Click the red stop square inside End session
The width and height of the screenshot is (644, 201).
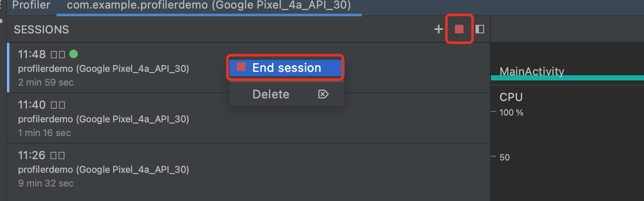(x=241, y=67)
